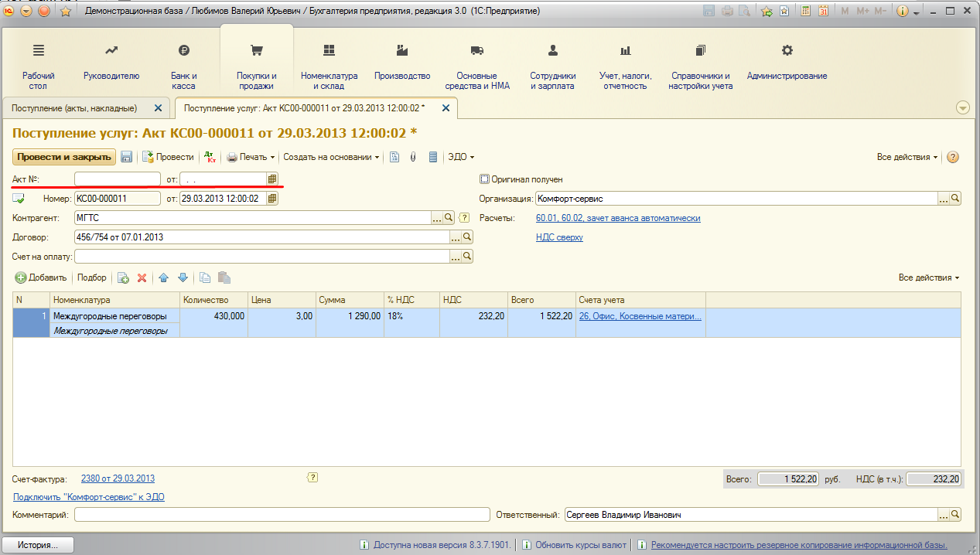Open Номенклатура и склад section

click(x=329, y=66)
